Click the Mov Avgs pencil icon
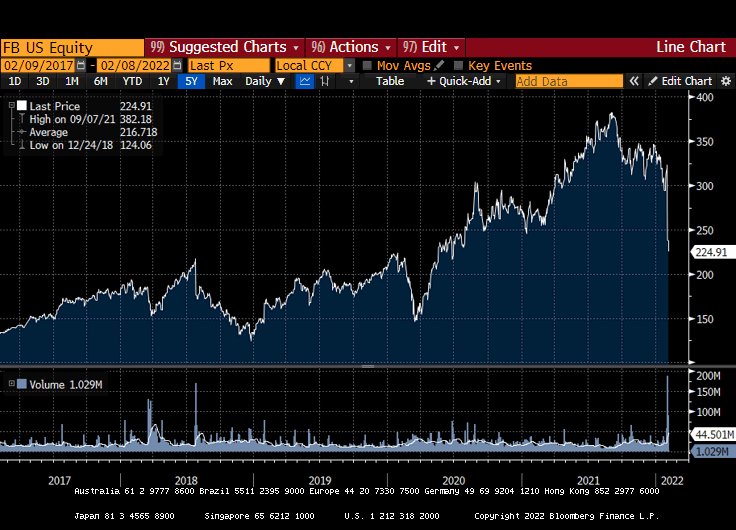 [x=439, y=65]
